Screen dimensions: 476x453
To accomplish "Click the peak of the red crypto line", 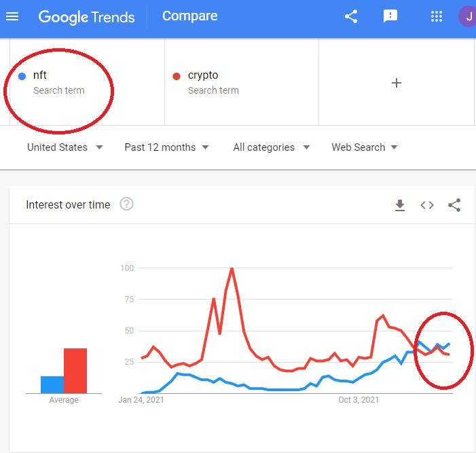I will tap(232, 269).
